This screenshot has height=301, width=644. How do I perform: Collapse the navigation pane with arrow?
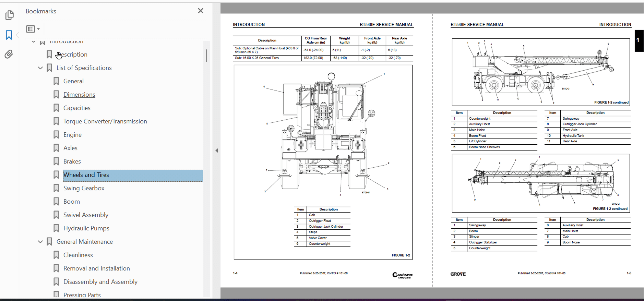click(x=217, y=150)
